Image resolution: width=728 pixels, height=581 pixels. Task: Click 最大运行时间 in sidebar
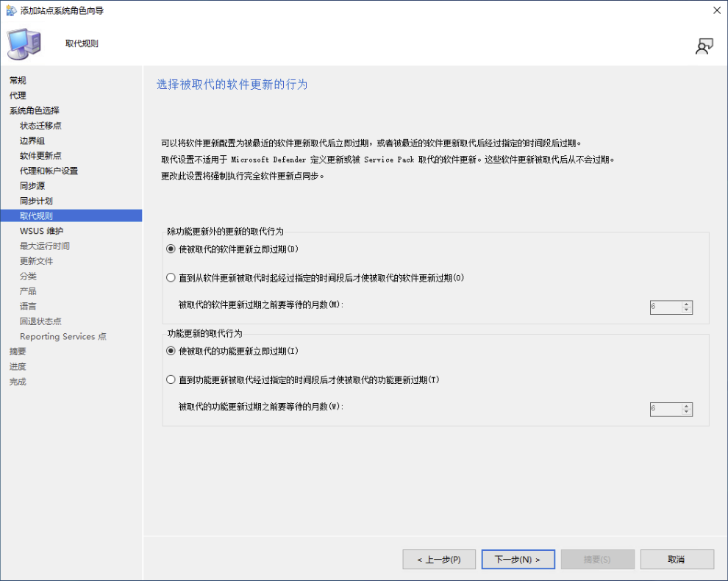(x=45, y=246)
